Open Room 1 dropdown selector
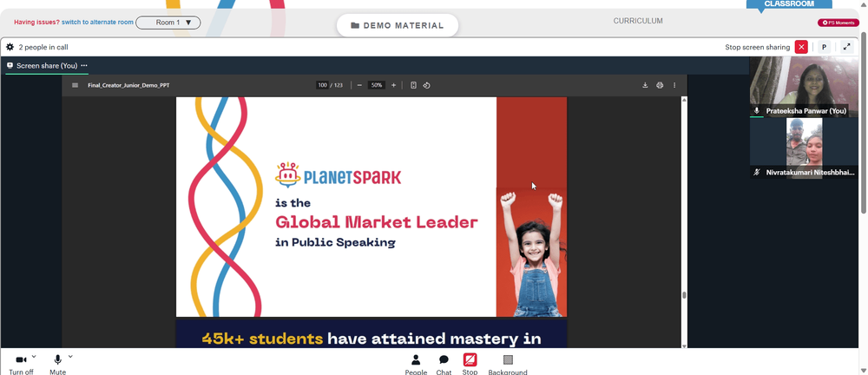 point(168,23)
